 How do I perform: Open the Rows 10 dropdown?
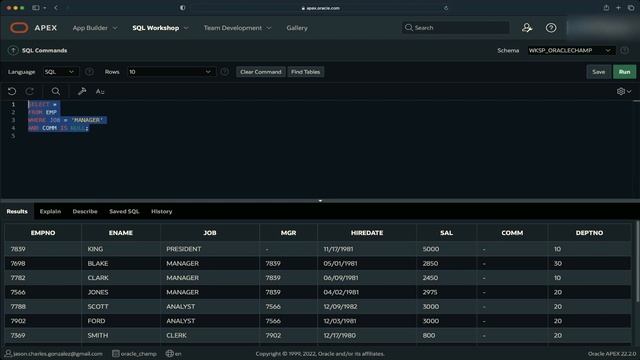[171, 72]
